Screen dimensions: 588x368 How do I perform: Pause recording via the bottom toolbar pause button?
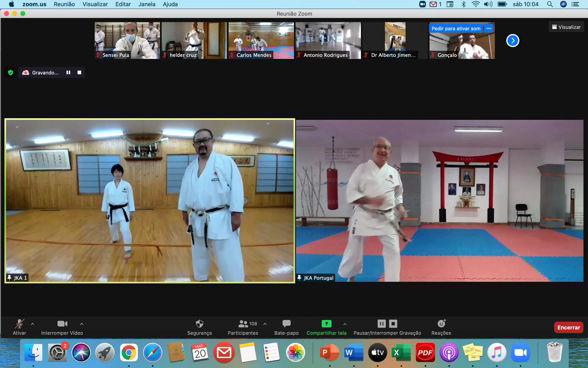[x=381, y=323]
